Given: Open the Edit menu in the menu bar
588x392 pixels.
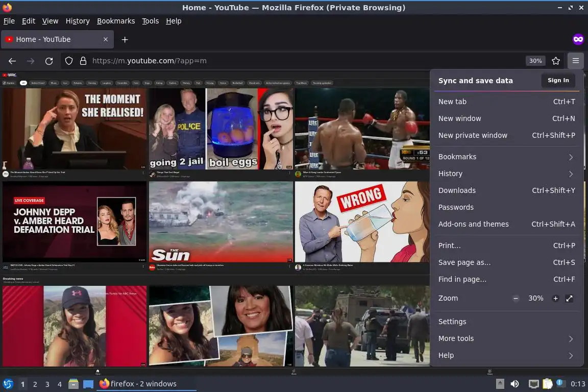Looking at the screenshot, I should click(x=29, y=21).
